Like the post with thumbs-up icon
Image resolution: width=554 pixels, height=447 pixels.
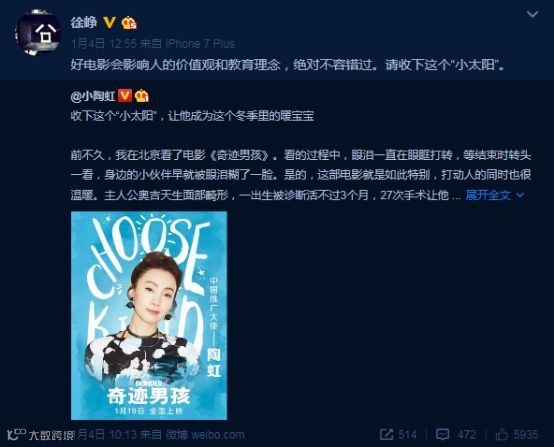(x=502, y=434)
